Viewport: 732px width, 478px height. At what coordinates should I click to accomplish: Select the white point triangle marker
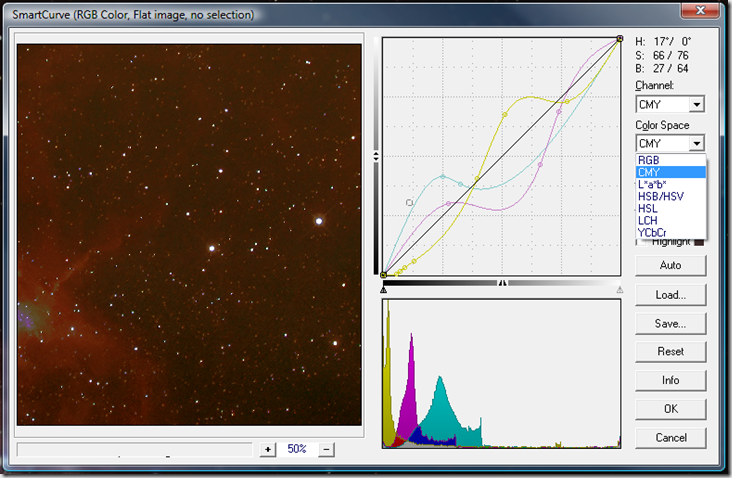point(619,290)
